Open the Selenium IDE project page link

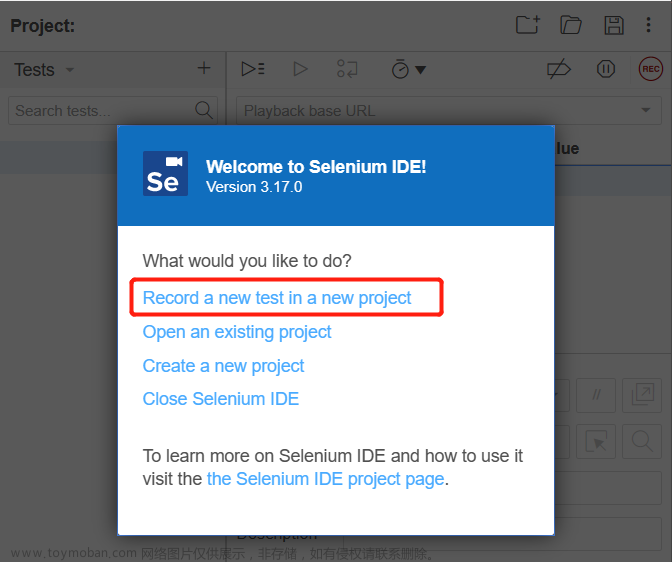click(x=325, y=479)
